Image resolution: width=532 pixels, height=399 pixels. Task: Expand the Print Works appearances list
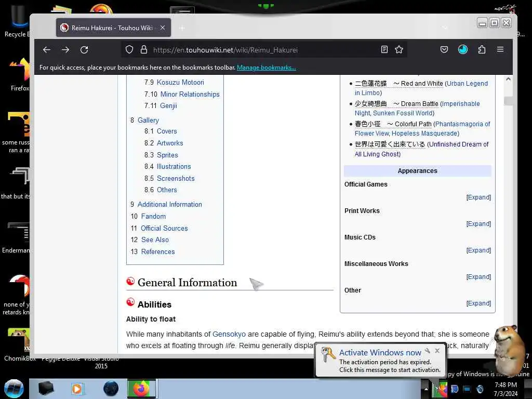pos(478,223)
